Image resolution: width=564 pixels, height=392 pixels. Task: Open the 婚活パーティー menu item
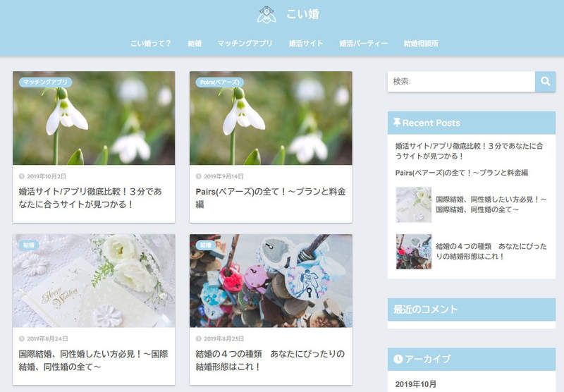point(363,44)
